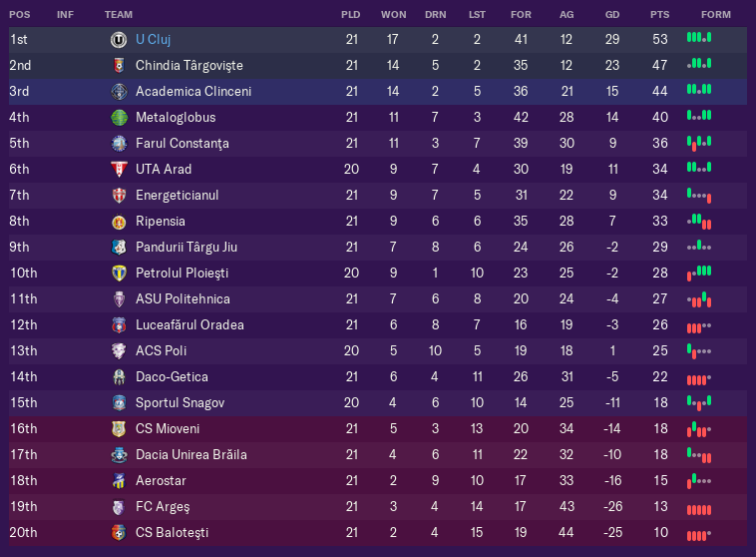756x557 pixels.
Task: Click the TEAM column header
Action: tap(118, 15)
